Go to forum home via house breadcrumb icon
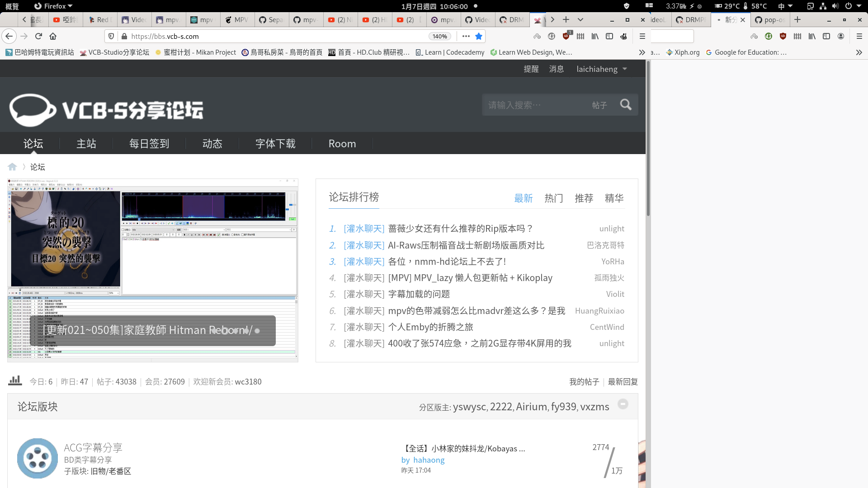 pos(12,167)
